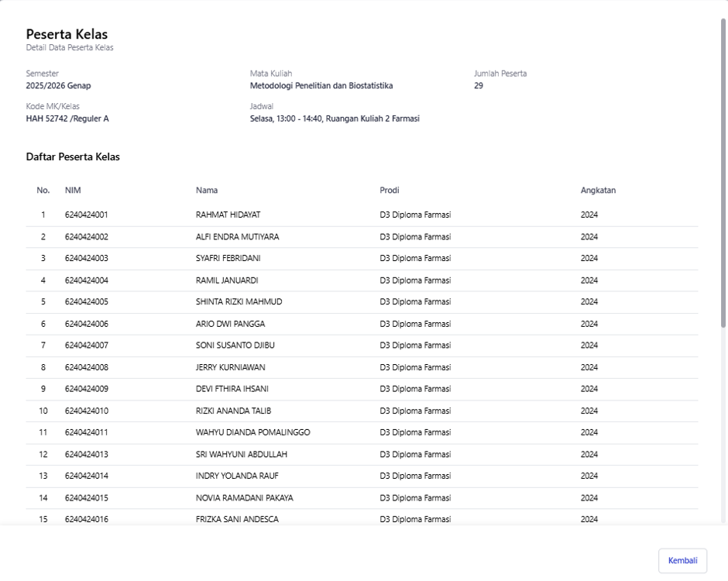Select the JERRY KURNIAWAN row

pyautogui.click(x=362, y=367)
